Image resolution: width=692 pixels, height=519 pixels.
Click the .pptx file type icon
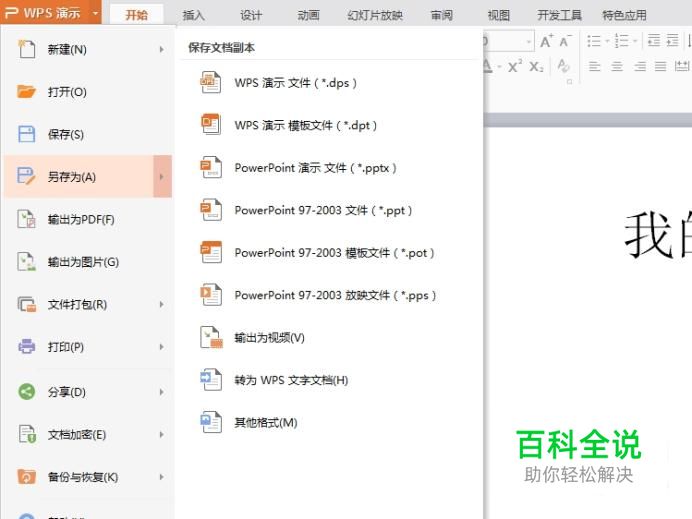tap(211, 167)
